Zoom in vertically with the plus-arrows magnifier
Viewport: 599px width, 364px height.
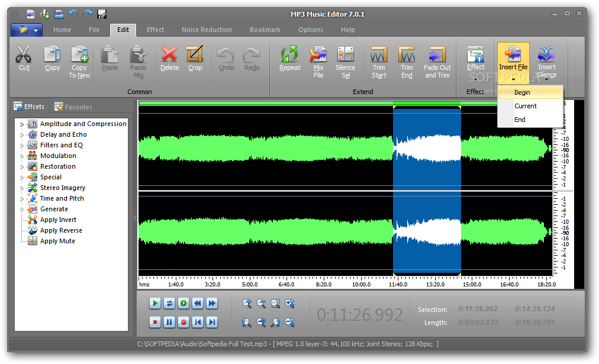tap(289, 304)
